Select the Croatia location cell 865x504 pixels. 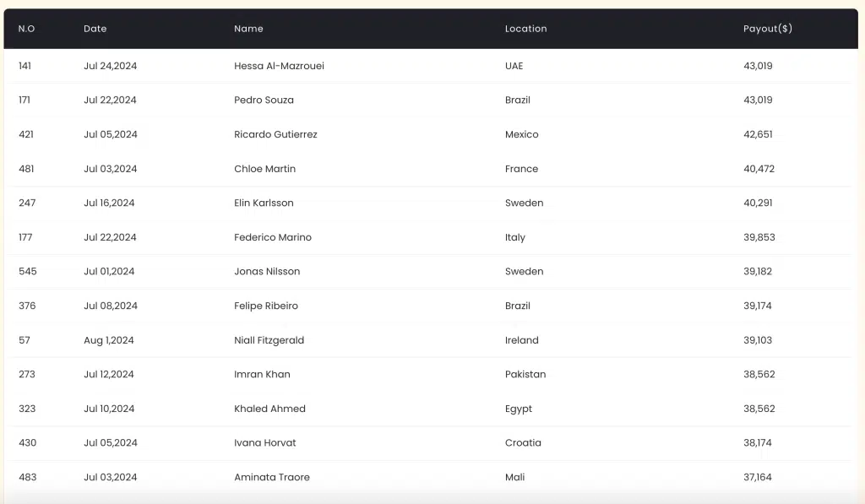click(x=523, y=442)
